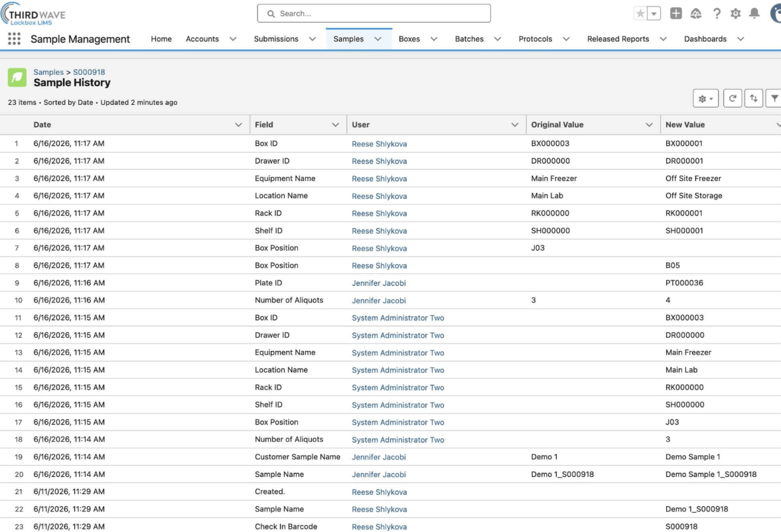781x532 pixels.
Task: Open the User column actions chevron
Action: [x=514, y=125]
